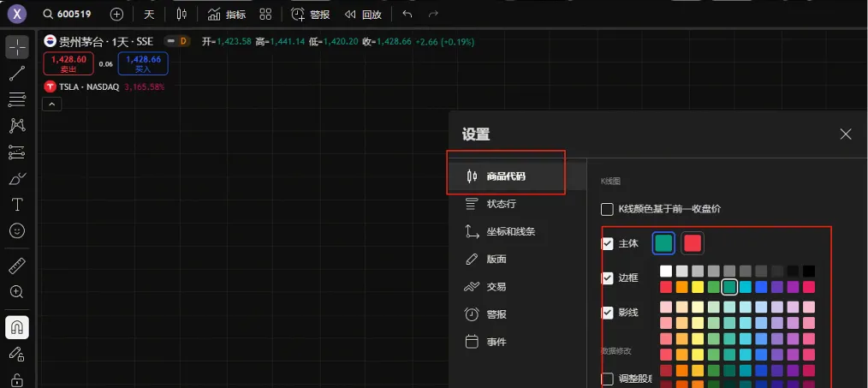Open the candlestick chart type selector

point(181,15)
